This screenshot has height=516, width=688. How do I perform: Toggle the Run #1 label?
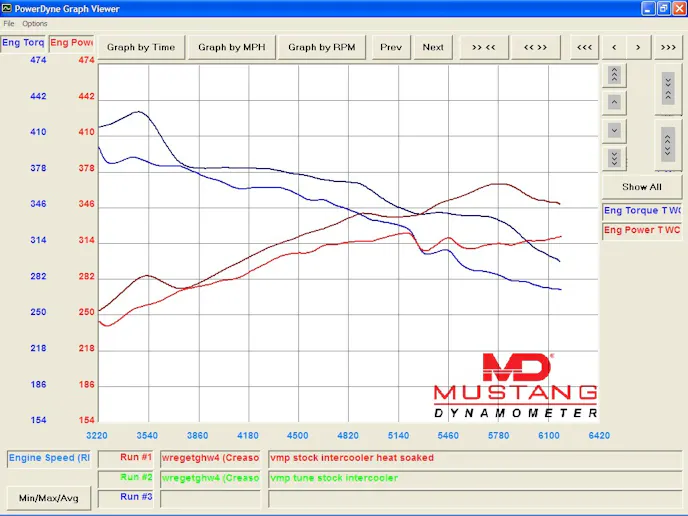(136, 458)
